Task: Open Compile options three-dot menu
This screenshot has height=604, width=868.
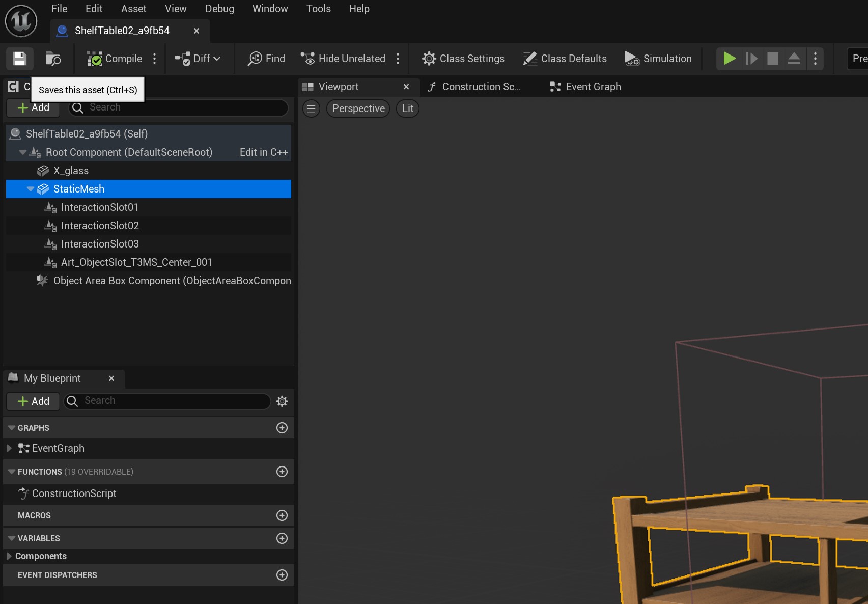Action: coord(155,59)
